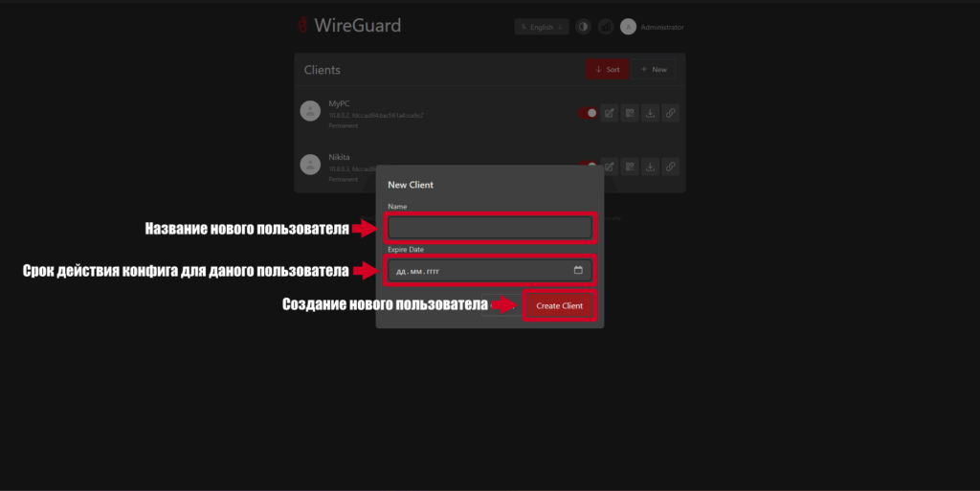The width and height of the screenshot is (980, 491).
Task: Click the Administrator account menu label
Action: pyautogui.click(x=662, y=27)
